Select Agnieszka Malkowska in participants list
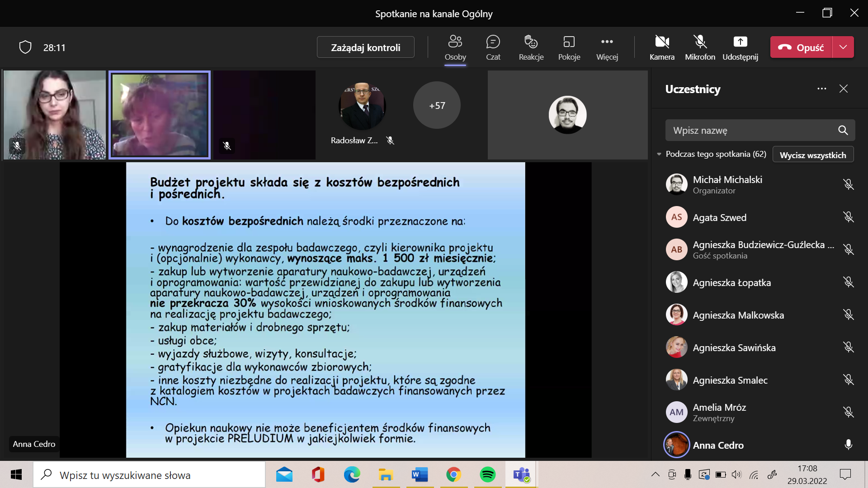 click(x=738, y=315)
